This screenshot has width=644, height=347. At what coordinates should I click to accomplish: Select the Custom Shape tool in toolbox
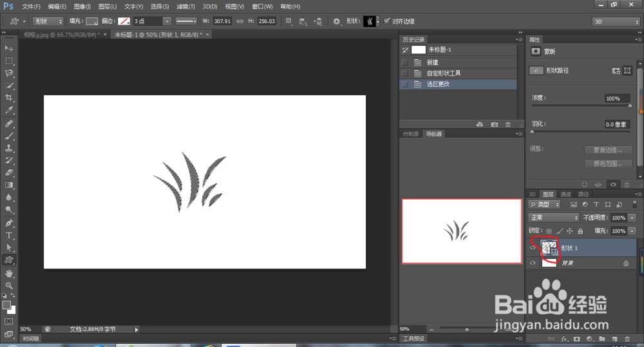[8, 260]
